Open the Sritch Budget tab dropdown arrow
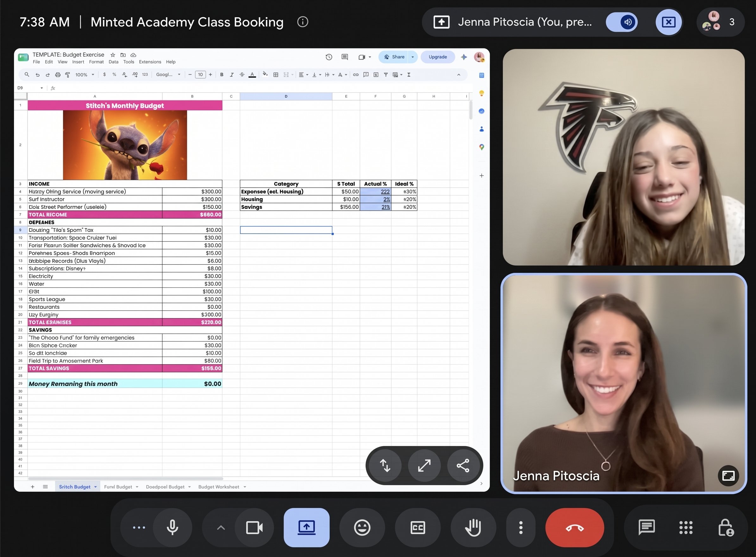 click(95, 487)
